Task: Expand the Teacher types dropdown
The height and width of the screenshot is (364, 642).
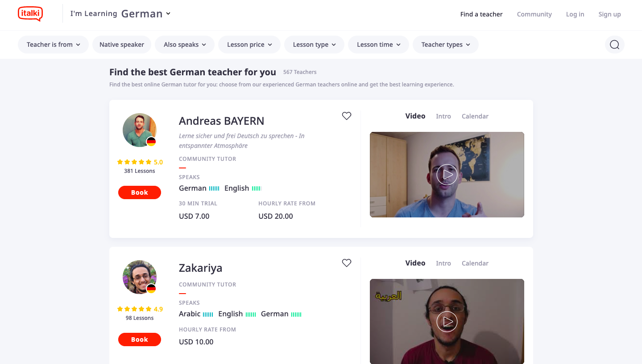Action: point(446,45)
